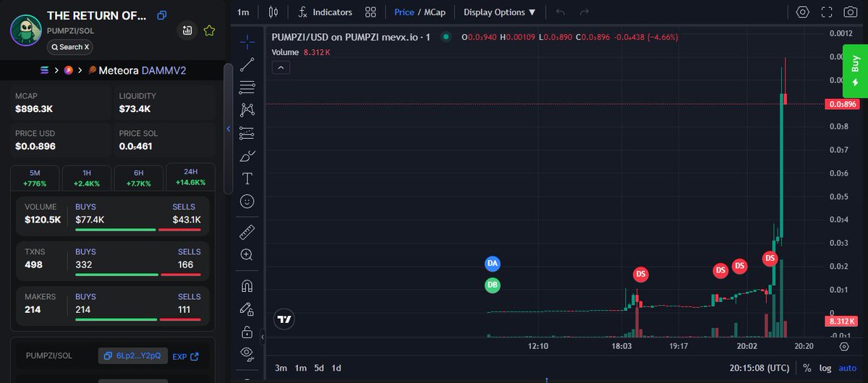This screenshot has width=868, height=383.
Task: Select the XABCD pattern tool
Action: pyautogui.click(x=247, y=110)
